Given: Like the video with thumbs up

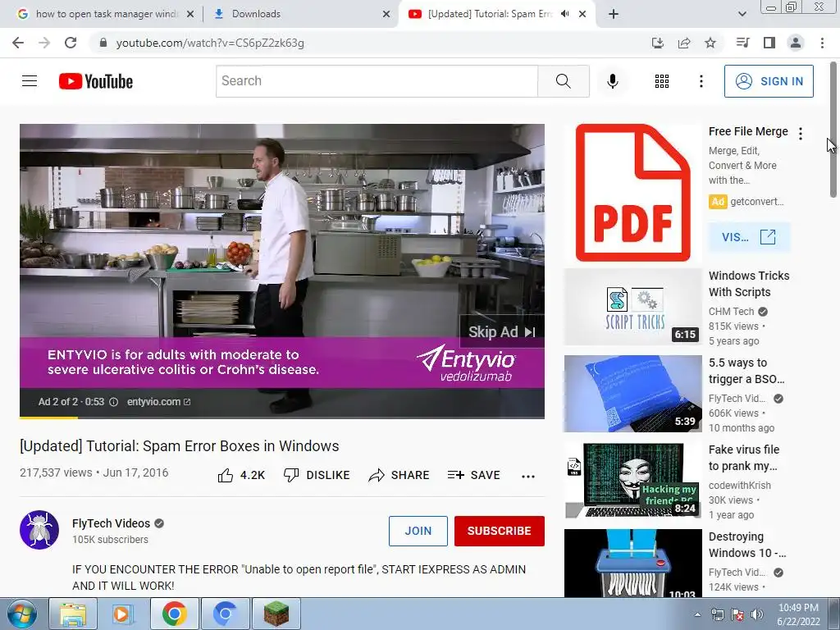Looking at the screenshot, I should click(241, 475).
